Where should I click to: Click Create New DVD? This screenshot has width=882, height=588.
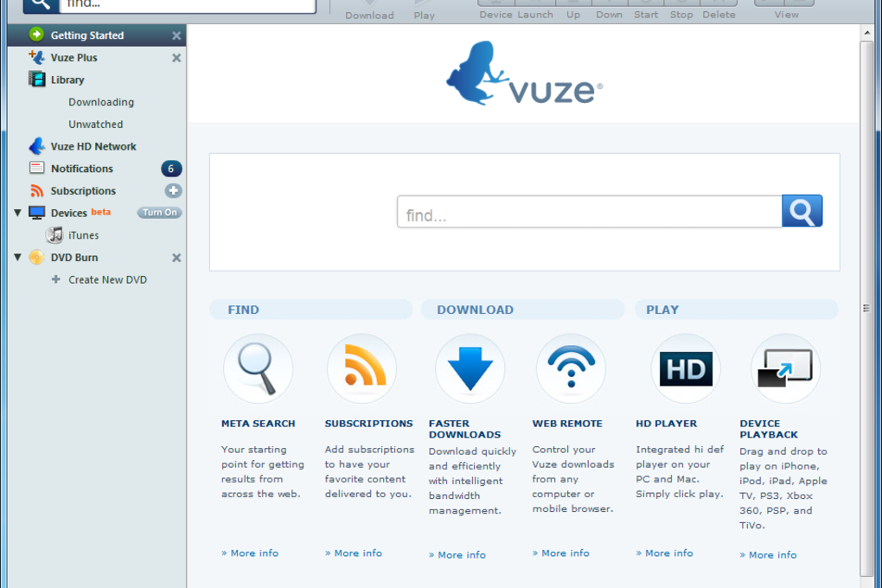[x=107, y=279]
